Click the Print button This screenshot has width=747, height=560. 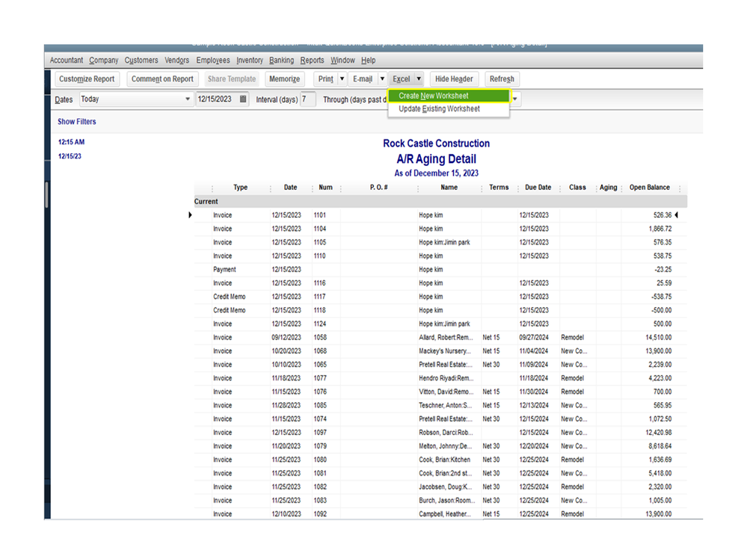pos(326,79)
